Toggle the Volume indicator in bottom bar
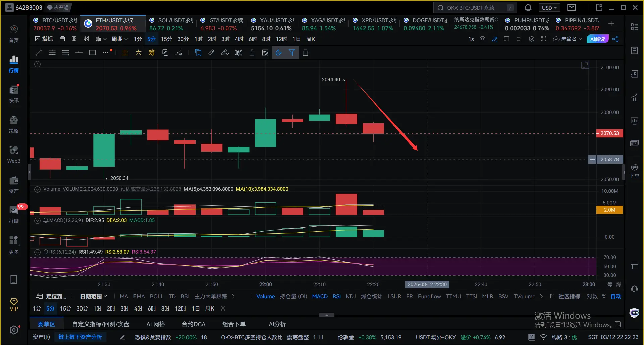 [x=266, y=296]
